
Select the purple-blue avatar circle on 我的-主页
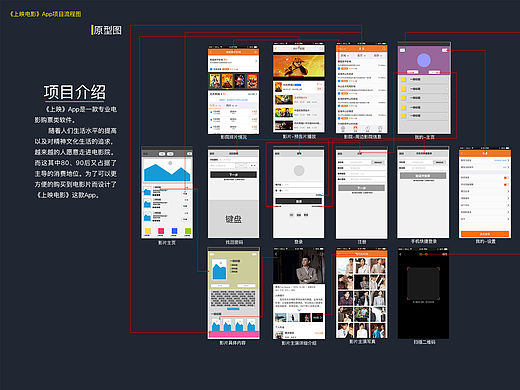pos(424,60)
